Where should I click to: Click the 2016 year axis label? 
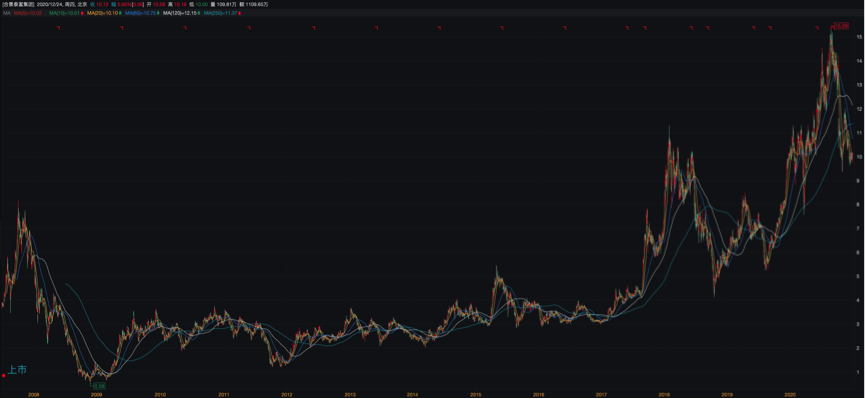(539, 395)
